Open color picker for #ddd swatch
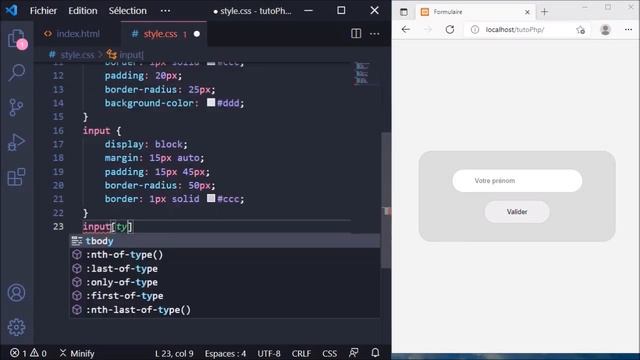Screen dimensions: 640x360 (x=211, y=102)
